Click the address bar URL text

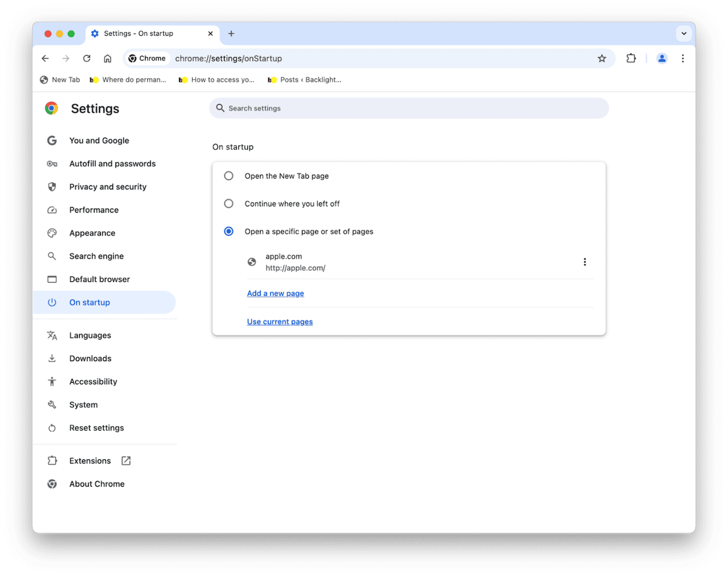[x=229, y=59]
